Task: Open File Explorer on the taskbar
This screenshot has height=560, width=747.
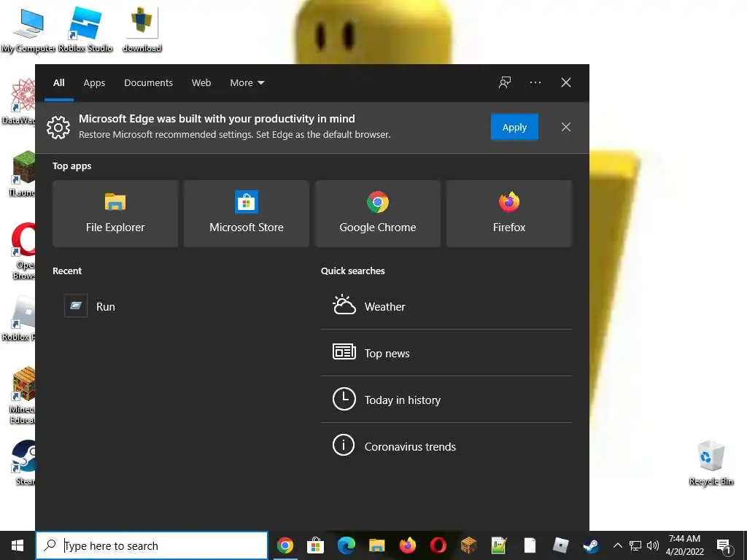Action: click(x=377, y=545)
